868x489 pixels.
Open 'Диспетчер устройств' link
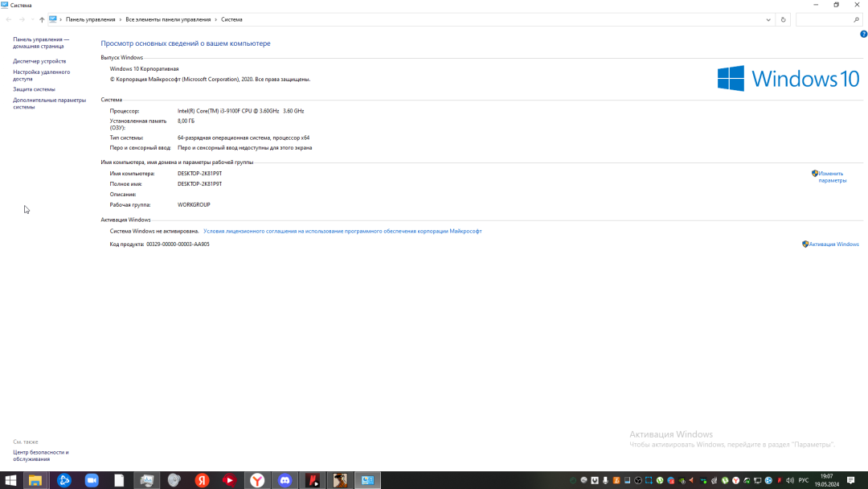pos(39,61)
